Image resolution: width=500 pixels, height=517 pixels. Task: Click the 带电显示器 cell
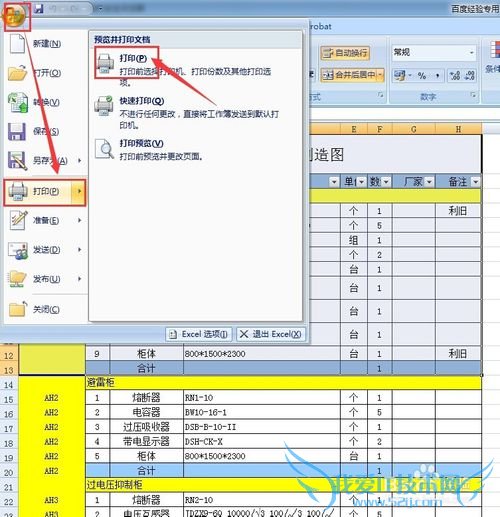(146, 441)
